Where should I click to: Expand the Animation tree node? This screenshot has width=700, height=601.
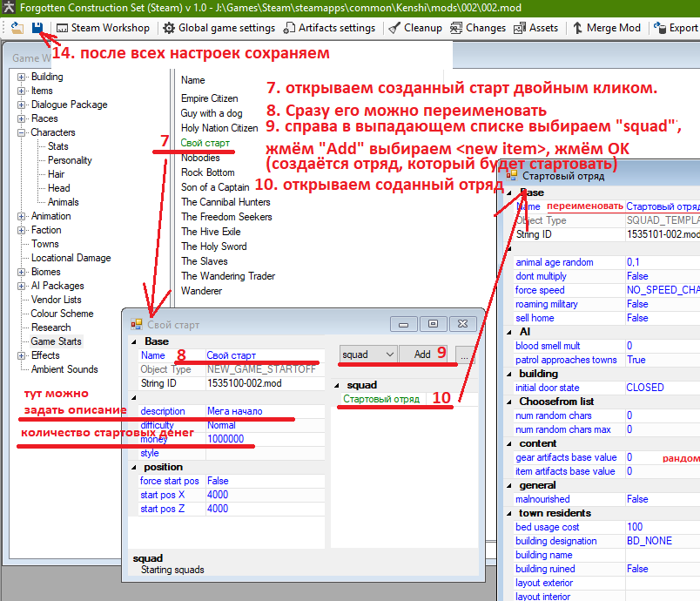tap(21, 216)
